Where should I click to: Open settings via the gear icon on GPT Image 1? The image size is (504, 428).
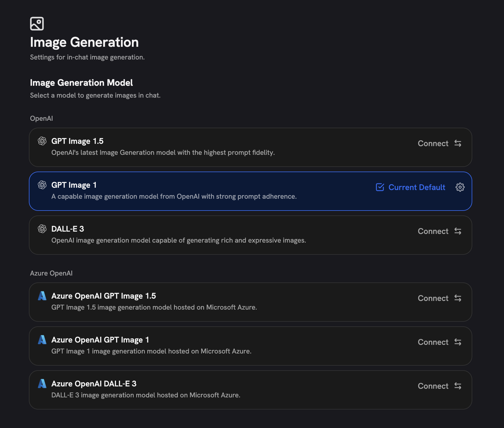click(460, 187)
